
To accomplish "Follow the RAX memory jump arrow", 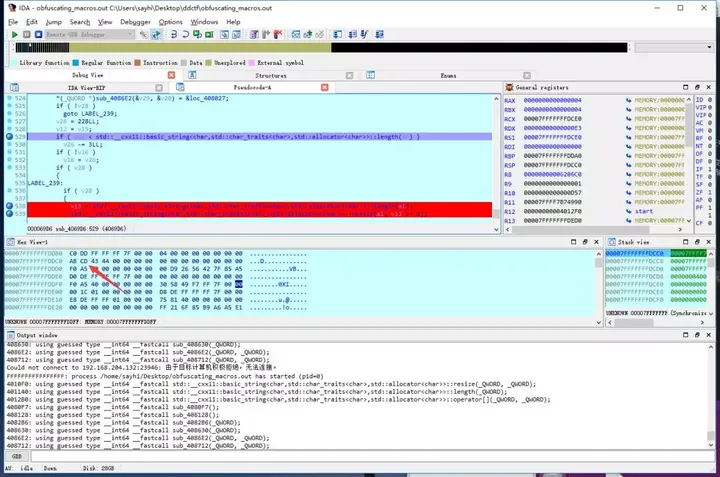I will [628, 100].
